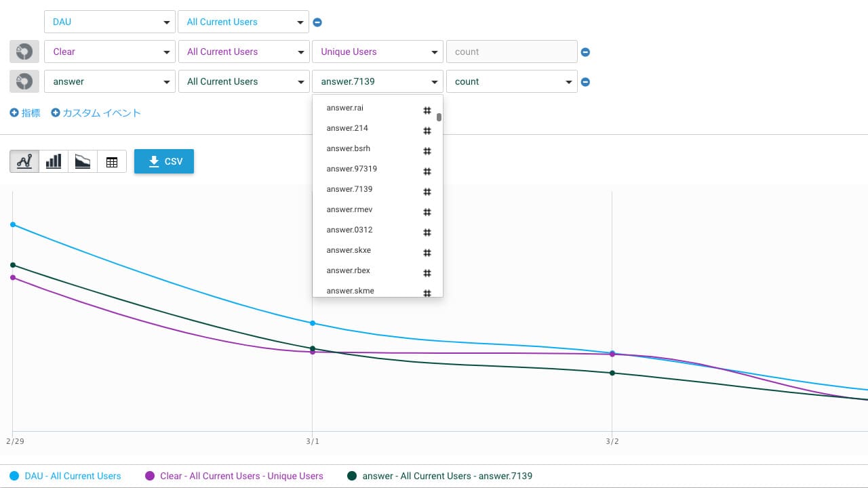Click the dropdown list scrollbar thumb
The image size is (868, 488).
click(439, 117)
